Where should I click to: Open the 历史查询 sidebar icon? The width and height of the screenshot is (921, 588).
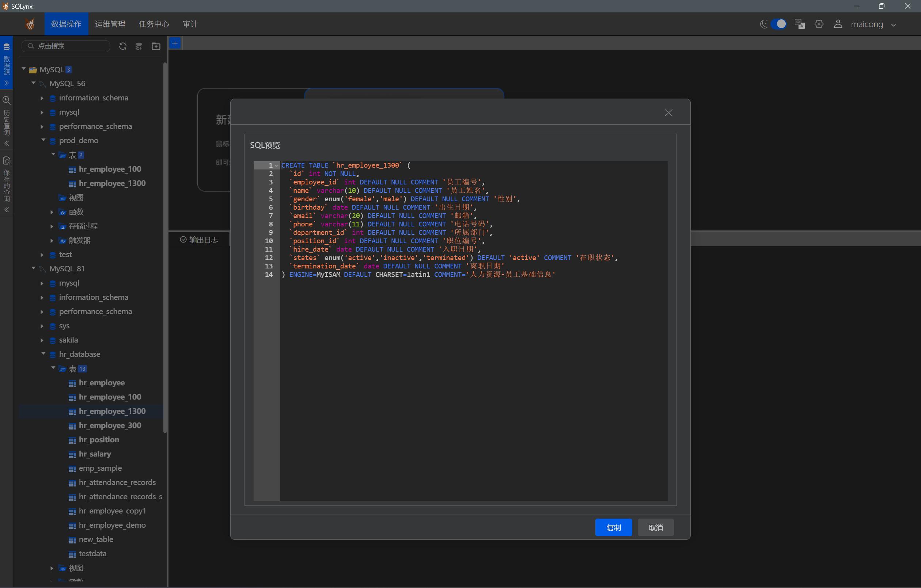point(7,100)
